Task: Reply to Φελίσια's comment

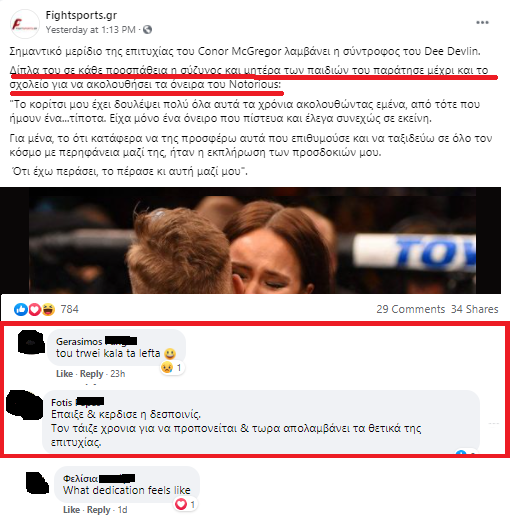Action: tap(99, 510)
